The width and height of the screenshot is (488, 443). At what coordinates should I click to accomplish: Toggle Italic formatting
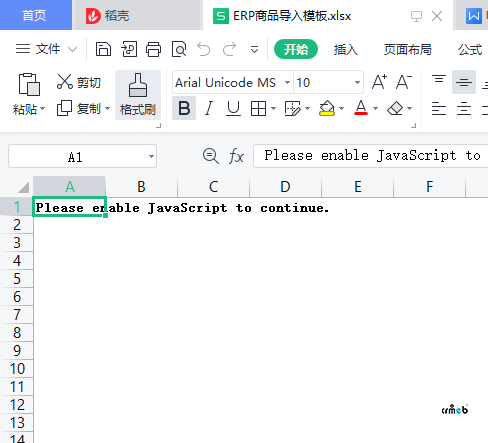tap(209, 108)
